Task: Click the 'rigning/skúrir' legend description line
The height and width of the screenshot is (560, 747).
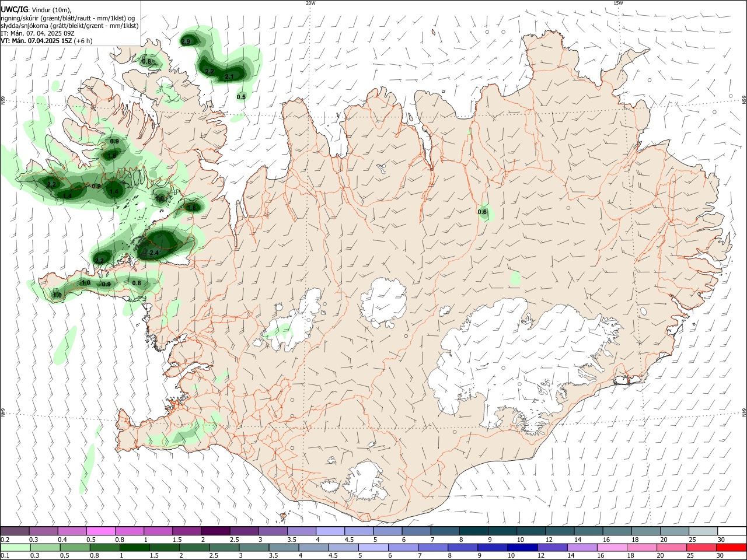Action: point(68,18)
